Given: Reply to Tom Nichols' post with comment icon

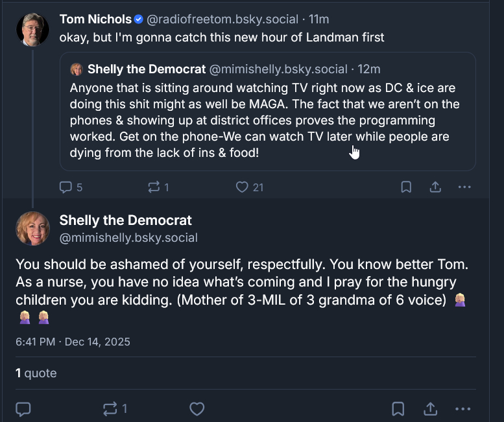Looking at the screenshot, I should pos(66,187).
